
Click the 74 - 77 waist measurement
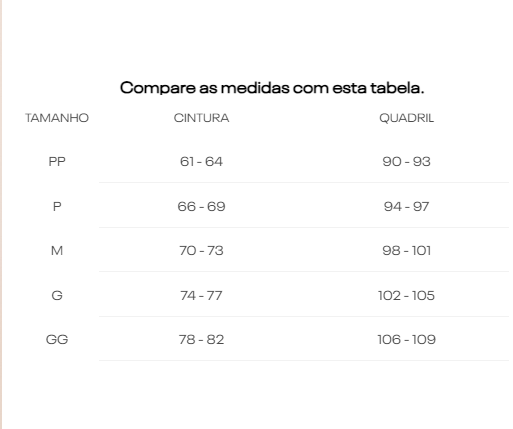point(201,296)
